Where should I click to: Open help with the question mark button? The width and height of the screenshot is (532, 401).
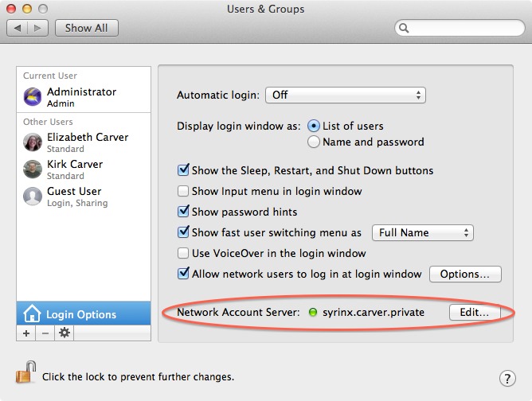(x=507, y=378)
